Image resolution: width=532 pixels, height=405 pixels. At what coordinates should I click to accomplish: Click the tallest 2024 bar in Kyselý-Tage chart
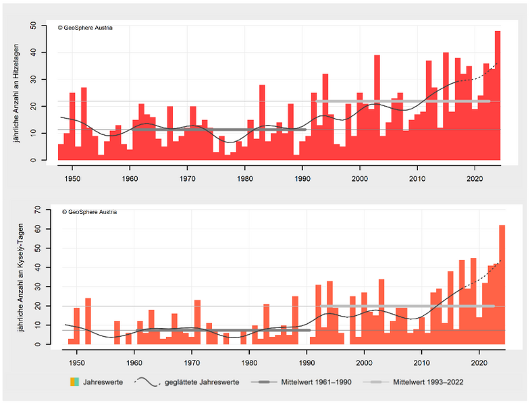coord(502,283)
